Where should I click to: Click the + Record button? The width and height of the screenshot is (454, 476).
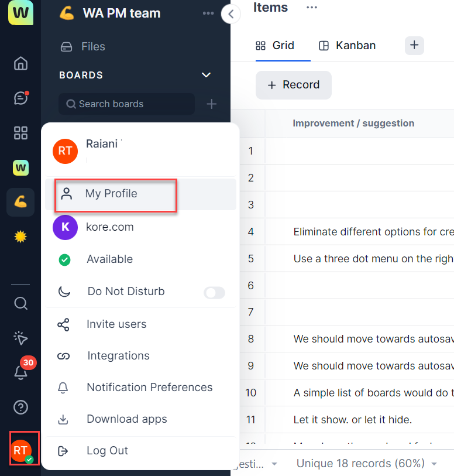293,85
